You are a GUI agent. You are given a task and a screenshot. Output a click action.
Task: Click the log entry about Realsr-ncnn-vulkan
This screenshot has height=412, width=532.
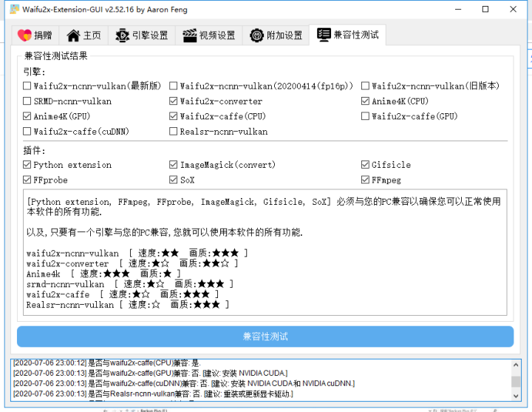[153, 394]
